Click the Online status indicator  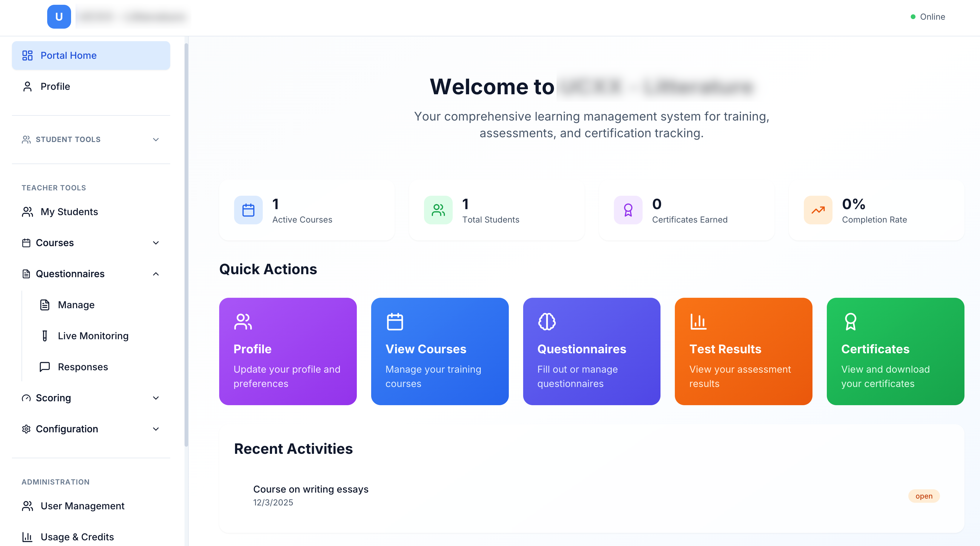(x=928, y=16)
